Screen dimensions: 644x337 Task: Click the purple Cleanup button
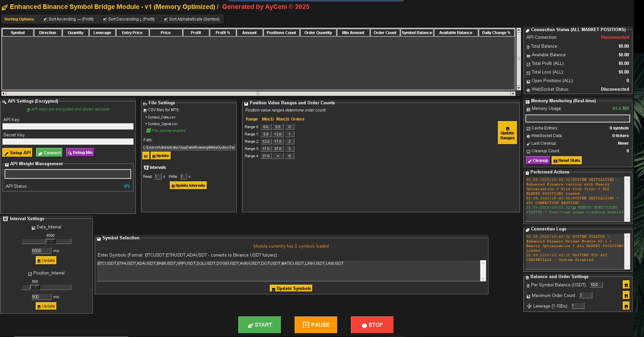tap(538, 161)
